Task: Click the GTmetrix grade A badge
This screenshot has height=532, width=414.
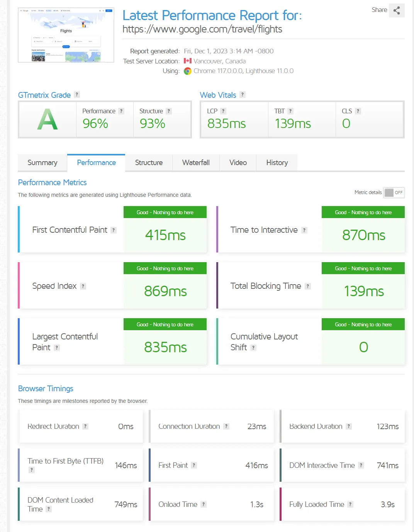Action: click(48, 119)
